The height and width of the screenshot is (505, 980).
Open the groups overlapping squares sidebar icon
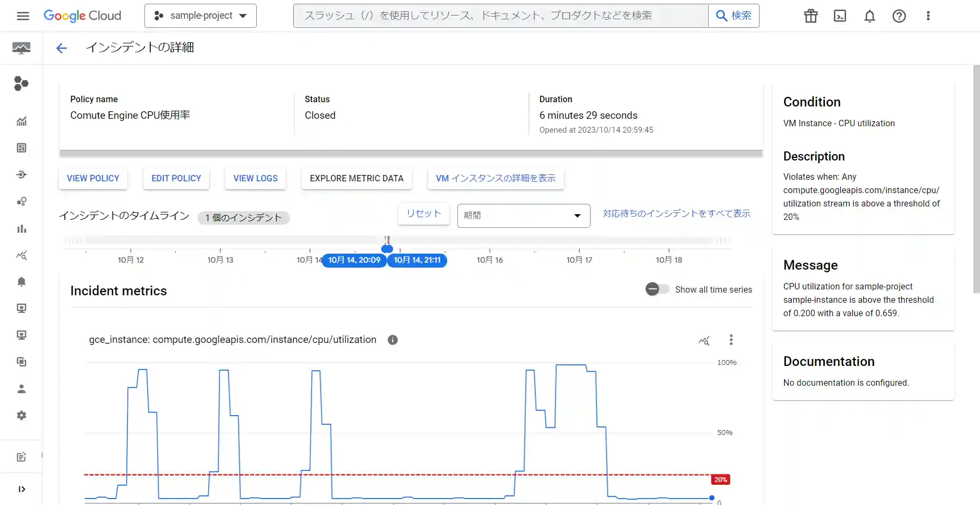(21, 362)
